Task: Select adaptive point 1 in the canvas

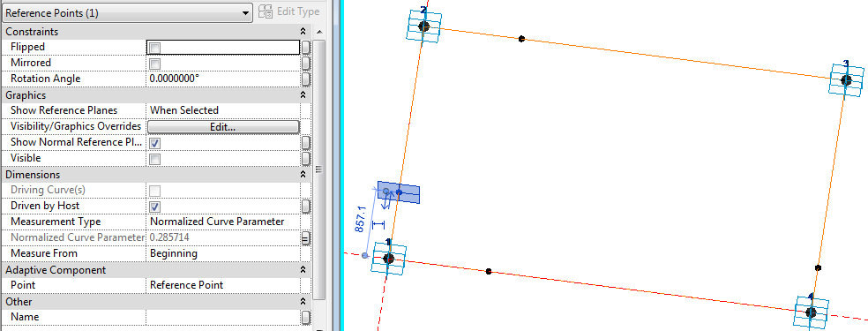Action: tap(389, 258)
